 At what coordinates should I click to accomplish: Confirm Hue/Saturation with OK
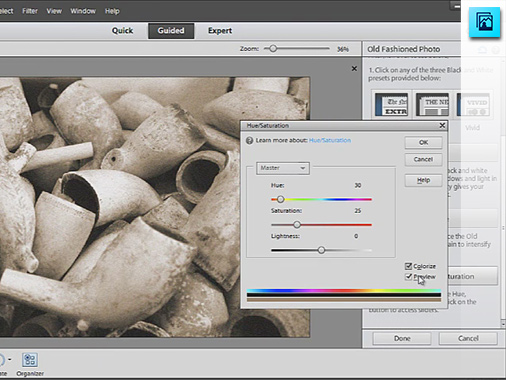coord(423,142)
